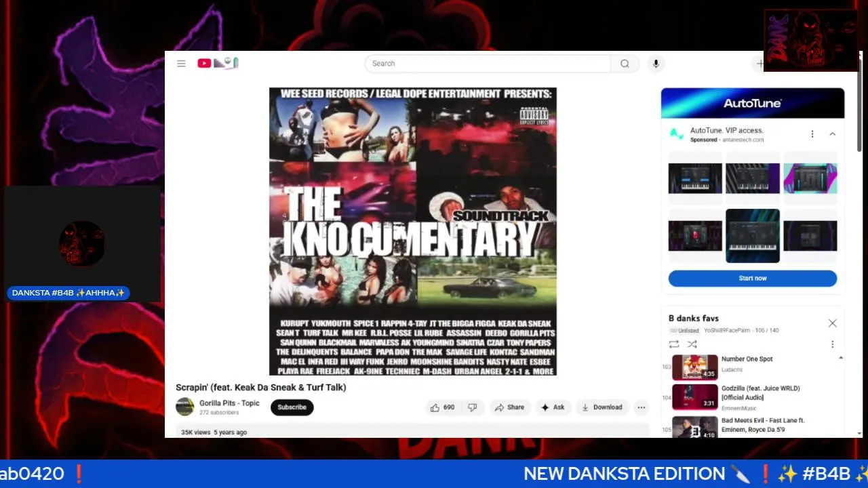868x488 pixels.
Task: Select Godzilla (feat. Juice WRLD) playlist item
Action: click(753, 397)
